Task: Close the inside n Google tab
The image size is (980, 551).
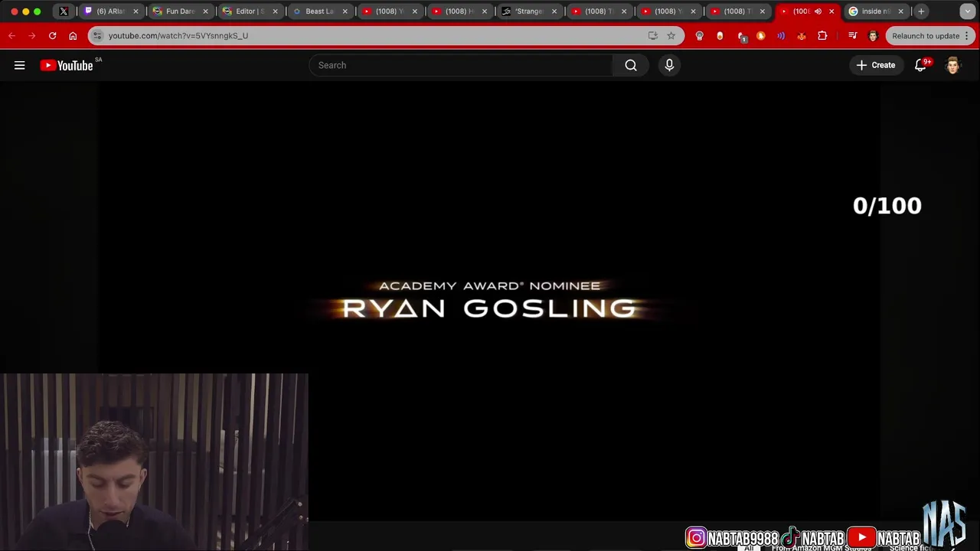Action: (900, 11)
